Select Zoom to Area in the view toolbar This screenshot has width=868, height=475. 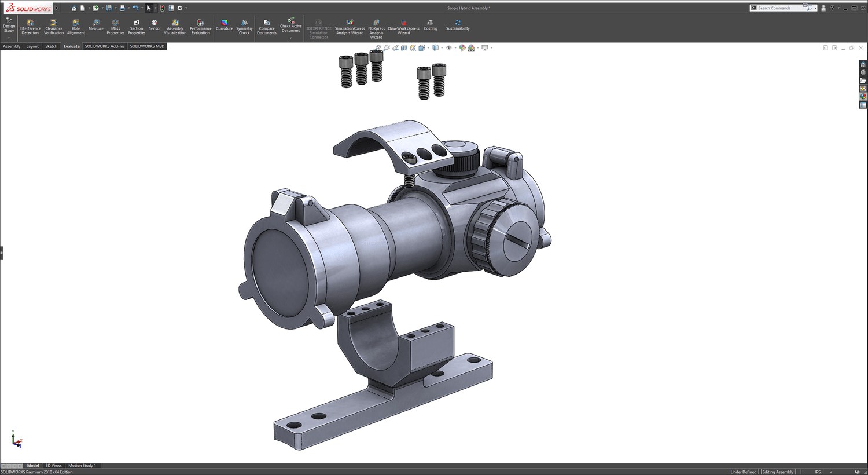(x=387, y=47)
